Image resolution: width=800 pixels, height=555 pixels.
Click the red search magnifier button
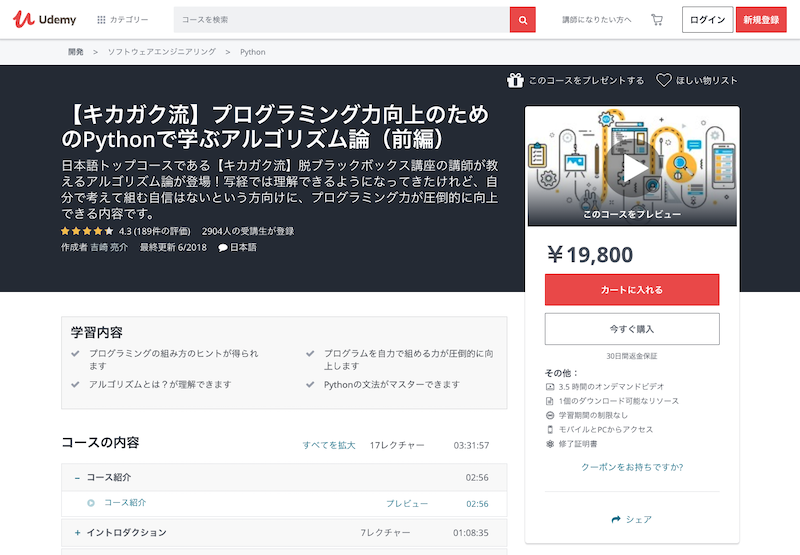coord(522,19)
